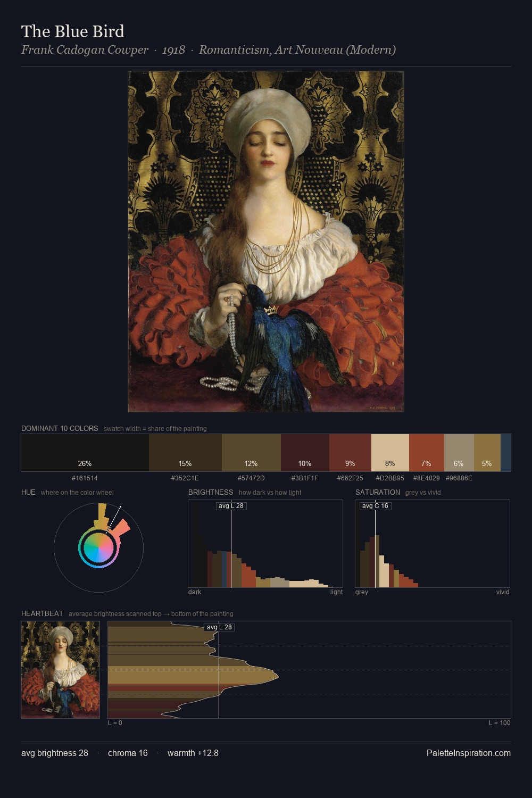Click the 'HUE' section heading
532x798 pixels.
click(28, 492)
